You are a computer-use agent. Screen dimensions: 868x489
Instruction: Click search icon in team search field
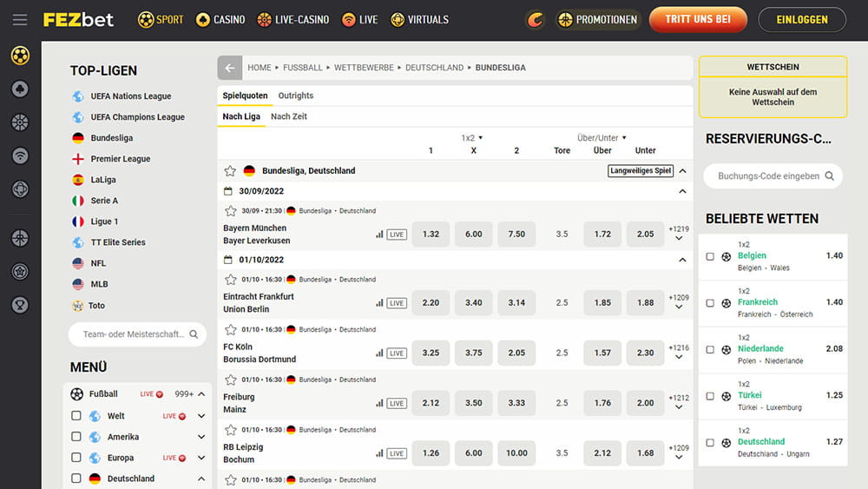point(194,334)
